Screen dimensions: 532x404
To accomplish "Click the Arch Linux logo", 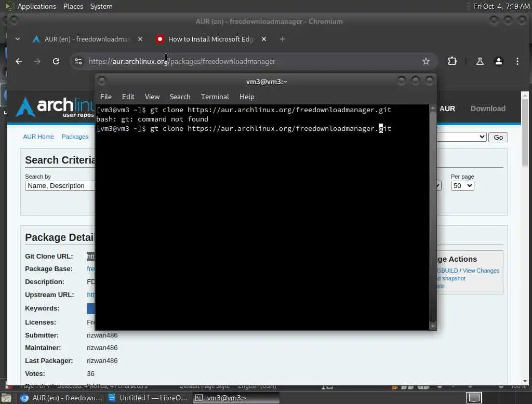I will pyautogui.click(x=54, y=107).
